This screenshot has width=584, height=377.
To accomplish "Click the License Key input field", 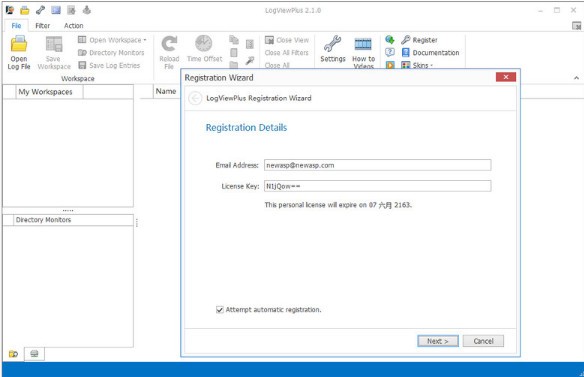I will coord(377,186).
